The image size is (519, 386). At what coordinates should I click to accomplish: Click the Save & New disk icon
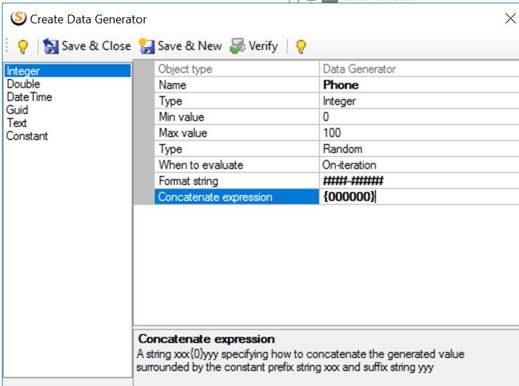147,46
